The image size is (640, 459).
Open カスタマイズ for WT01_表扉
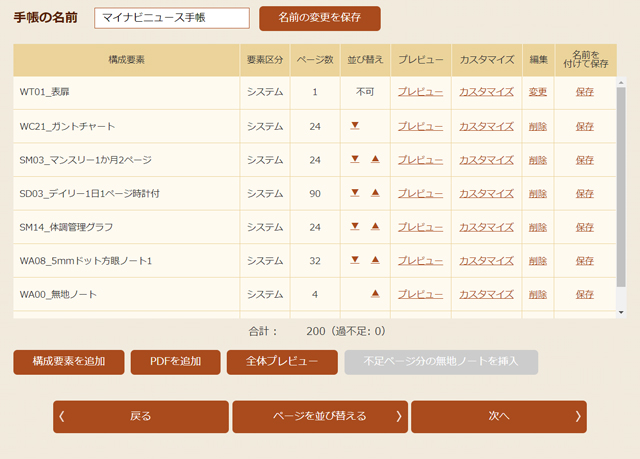[x=486, y=92]
